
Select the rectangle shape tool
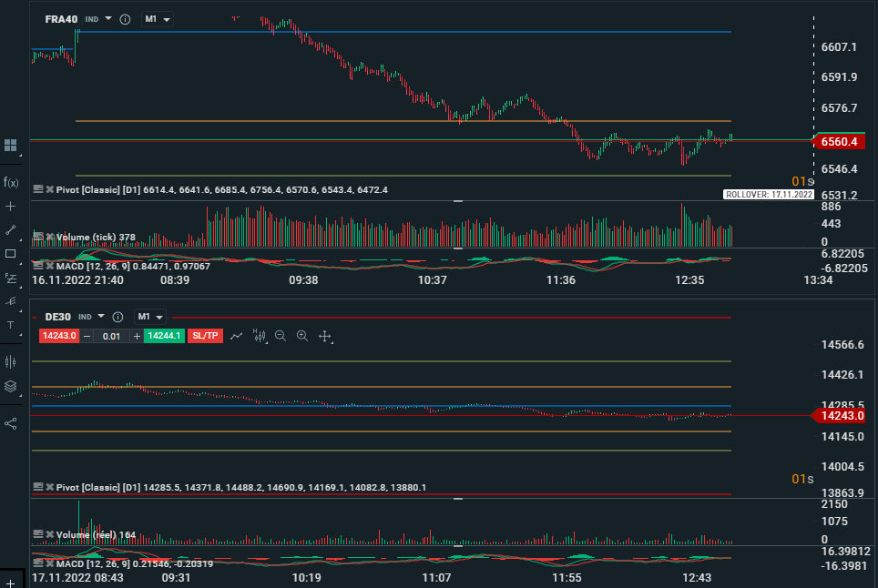(x=11, y=254)
